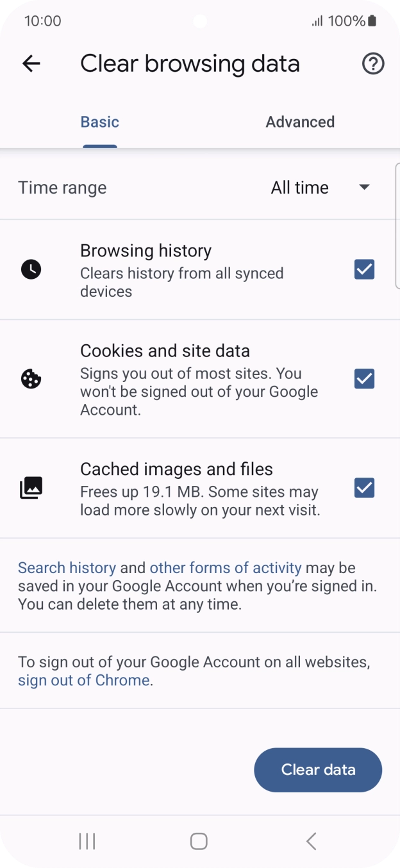
Task: Tap the cached images icon
Action: (x=31, y=488)
